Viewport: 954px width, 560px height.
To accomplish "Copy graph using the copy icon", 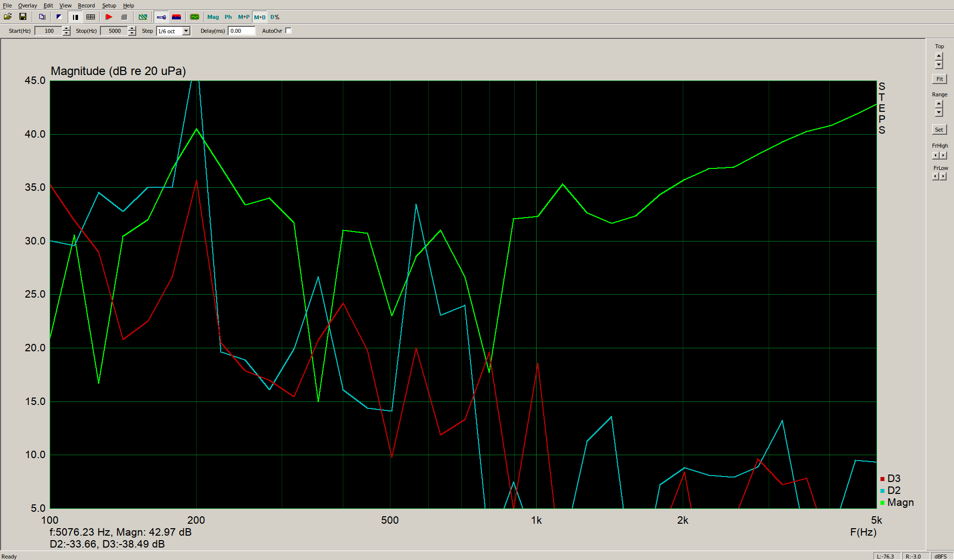I will 42,17.
